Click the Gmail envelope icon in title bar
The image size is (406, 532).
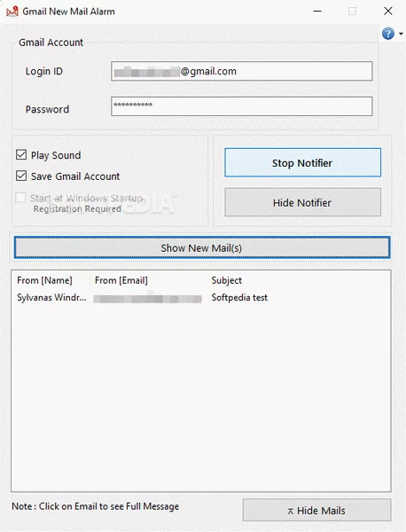click(12, 12)
